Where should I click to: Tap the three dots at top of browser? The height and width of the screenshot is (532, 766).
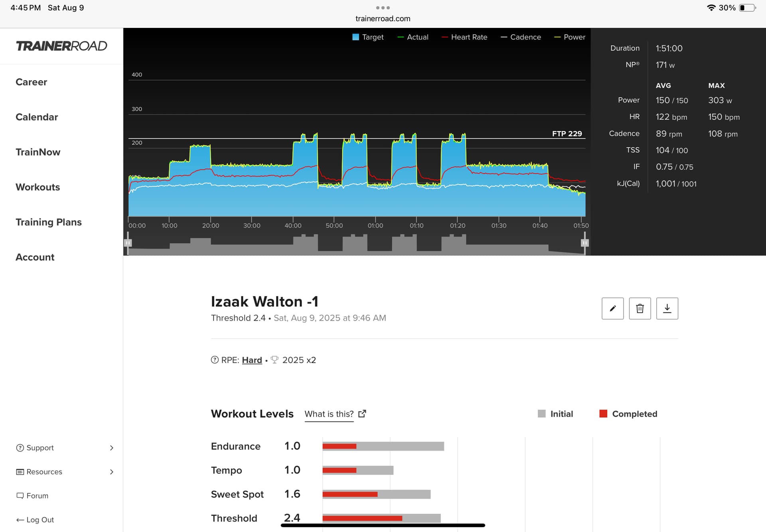tap(383, 8)
